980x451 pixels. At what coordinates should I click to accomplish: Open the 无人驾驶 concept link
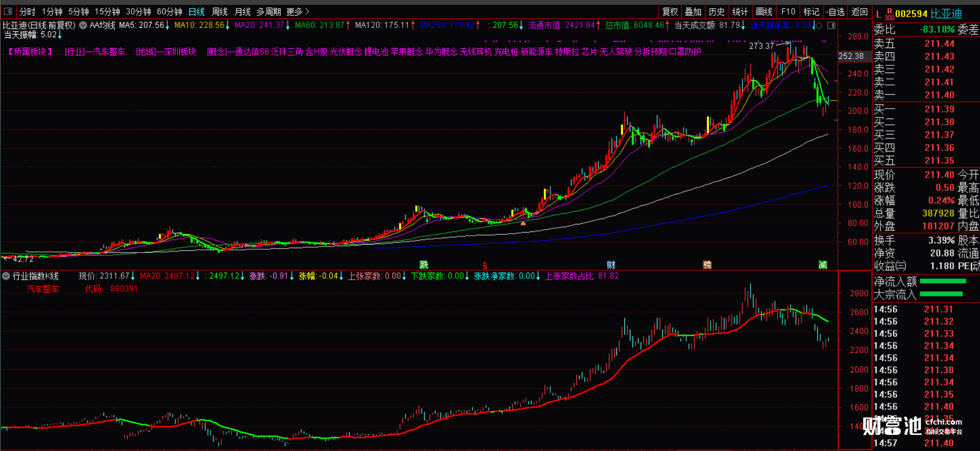[x=616, y=51]
